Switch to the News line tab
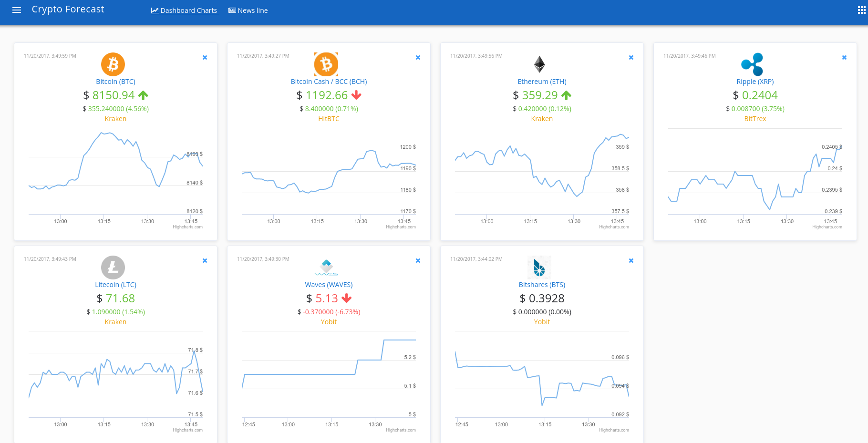 click(x=248, y=10)
